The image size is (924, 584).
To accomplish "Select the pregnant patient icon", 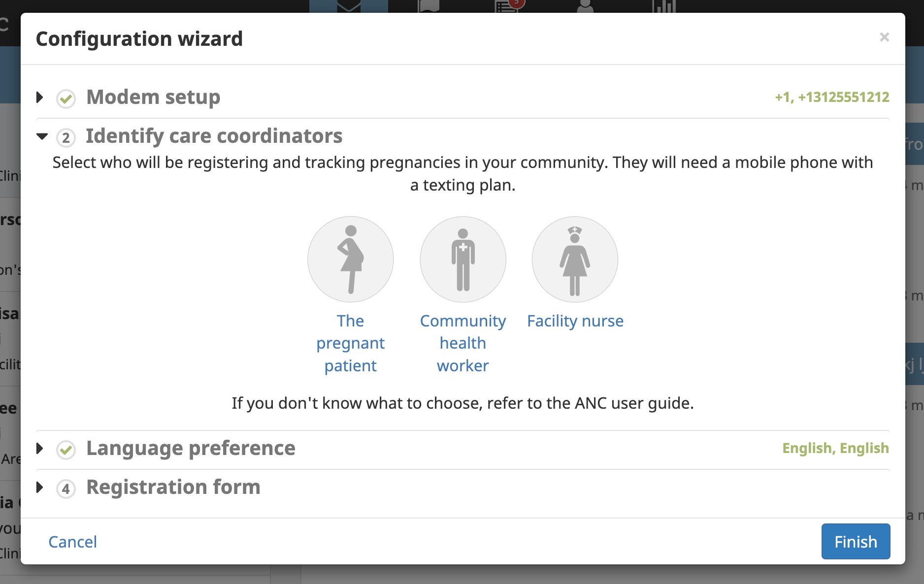I will pyautogui.click(x=350, y=260).
